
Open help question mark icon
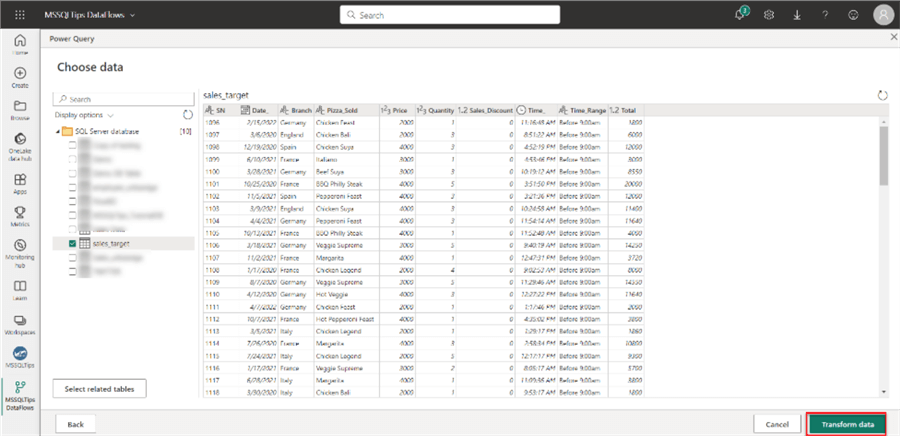click(x=825, y=15)
